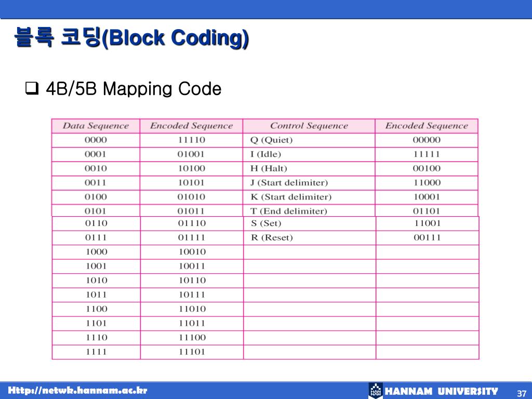Image resolution: width=532 pixels, height=399 pixels.
Task: Select data sequence cell 0011
Action: tap(96, 182)
